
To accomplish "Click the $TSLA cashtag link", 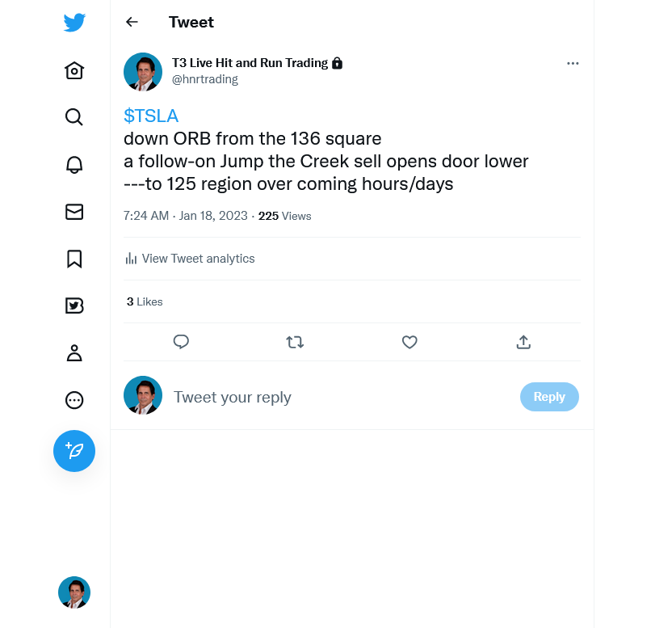I will pyautogui.click(x=151, y=116).
